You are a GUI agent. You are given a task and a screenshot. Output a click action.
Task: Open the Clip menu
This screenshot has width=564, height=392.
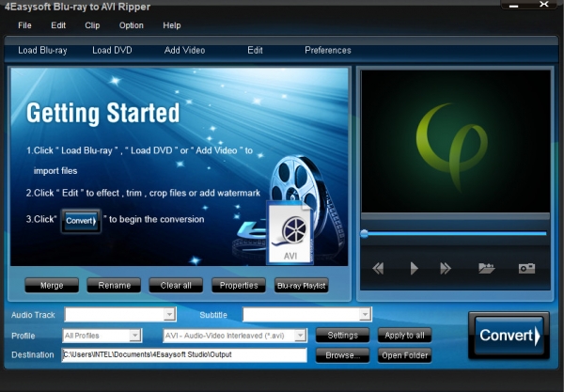point(92,25)
